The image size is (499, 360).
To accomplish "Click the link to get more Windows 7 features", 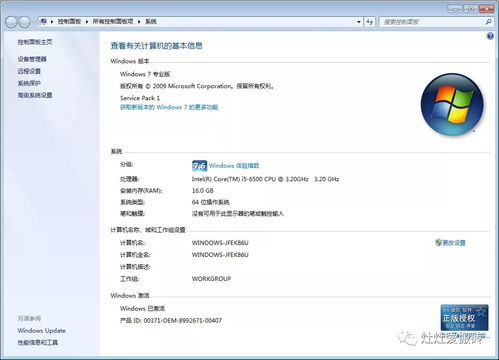I will [169, 107].
